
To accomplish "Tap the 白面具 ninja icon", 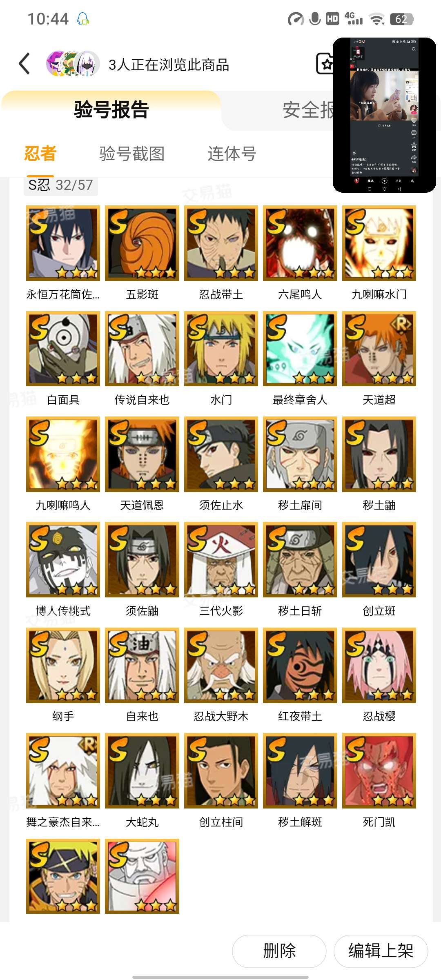I will (63, 348).
